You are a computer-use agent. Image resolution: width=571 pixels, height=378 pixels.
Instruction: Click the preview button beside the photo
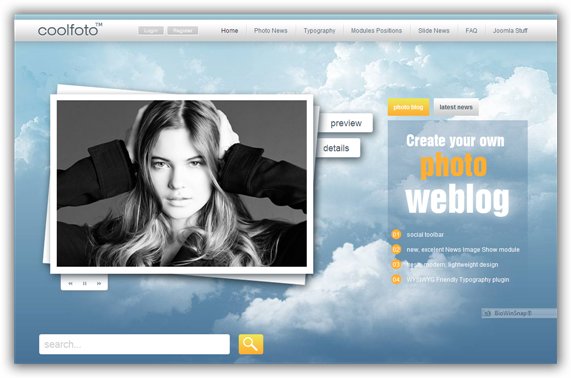(x=346, y=123)
